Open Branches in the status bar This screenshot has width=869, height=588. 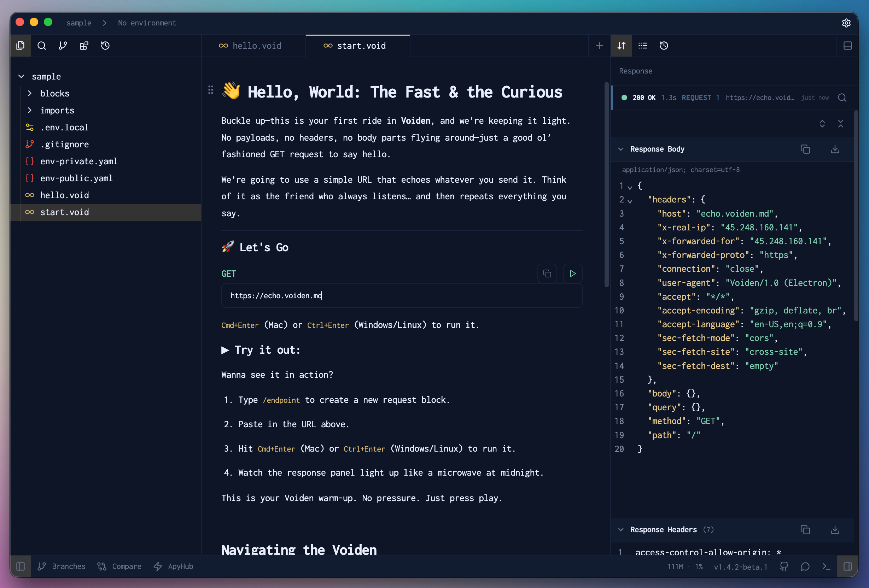click(x=61, y=566)
